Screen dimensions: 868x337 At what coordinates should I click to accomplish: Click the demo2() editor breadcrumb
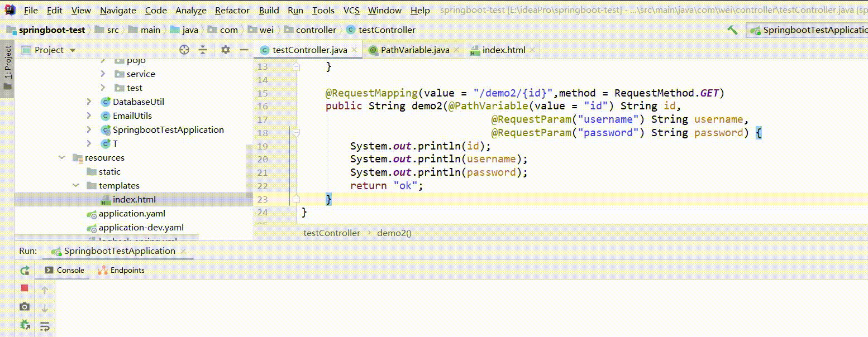click(x=394, y=233)
